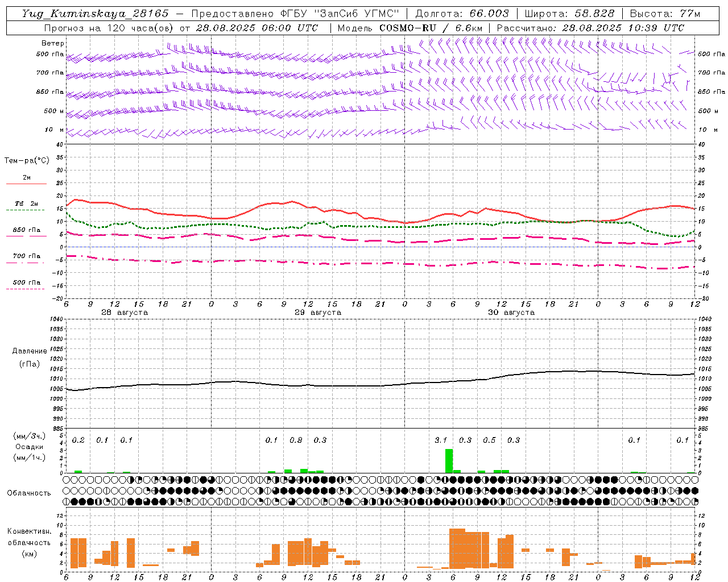Screen dimensions: 728x582
Task: Click Рассчитано: 28.08.2025 10:39 UTC timestamp
Action: 590,28
